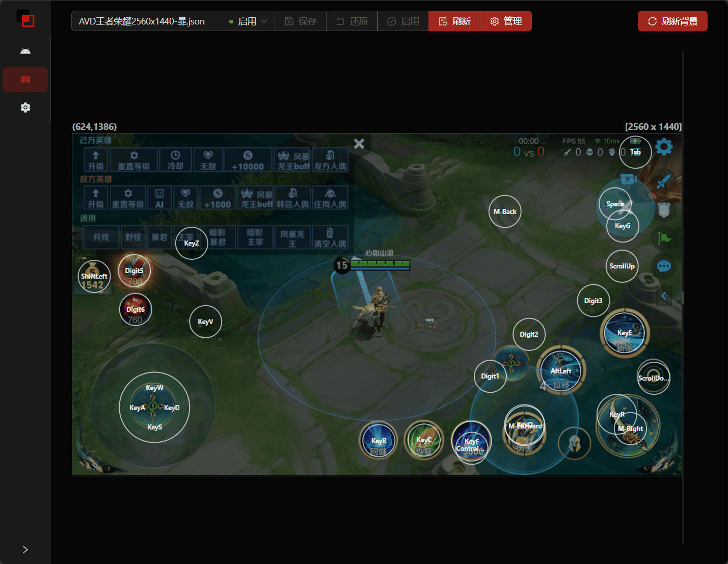Click the green flag signal icon
Screen dimensions: 728x564
[664, 238]
